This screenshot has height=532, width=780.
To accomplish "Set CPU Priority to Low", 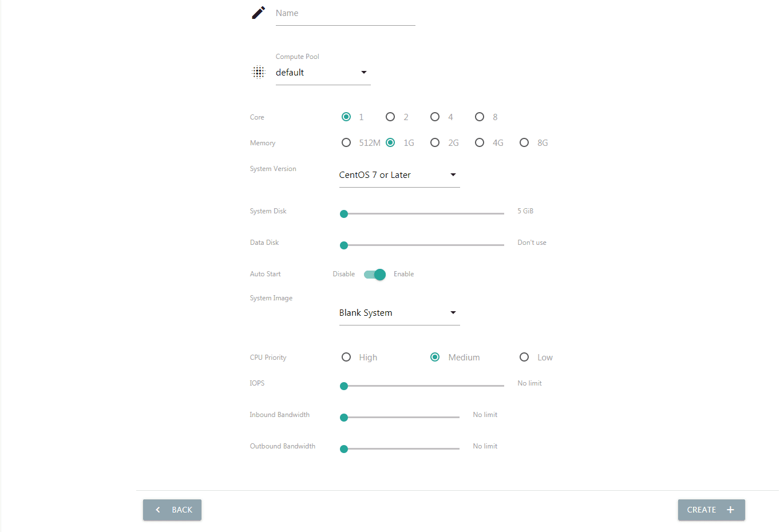I will click(524, 357).
